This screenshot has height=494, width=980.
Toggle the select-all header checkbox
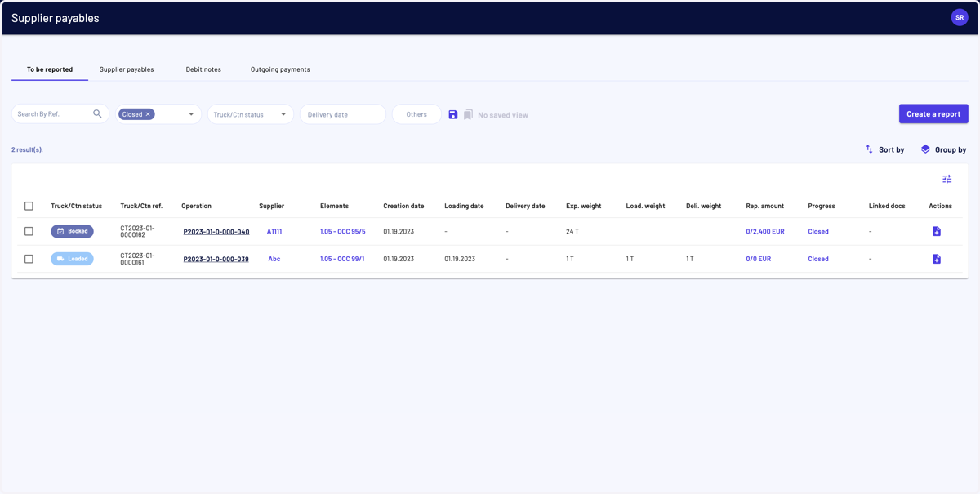tap(29, 206)
